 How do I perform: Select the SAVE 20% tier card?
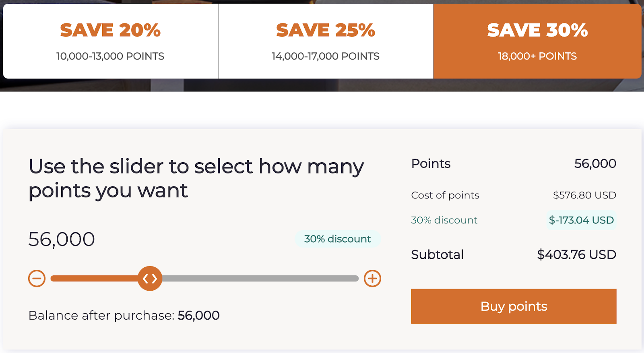[110, 41]
